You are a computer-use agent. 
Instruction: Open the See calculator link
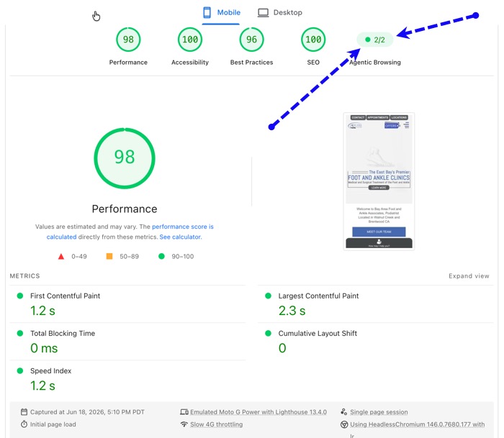(x=181, y=237)
